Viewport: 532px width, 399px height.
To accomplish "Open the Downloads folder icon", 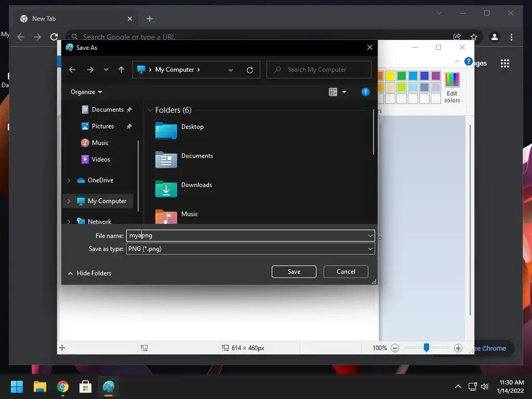I will 166,189.
